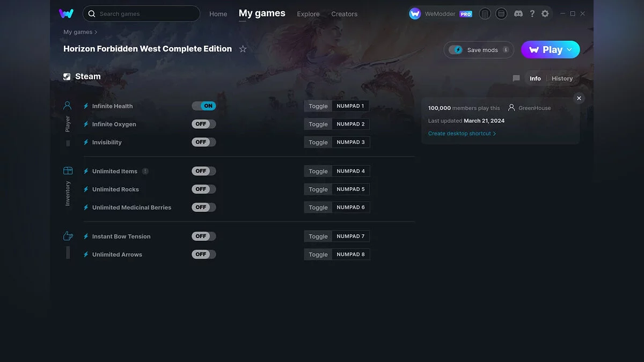Viewport: 644px width, 362px height.
Task: Toggle the Save mods switch
Action: coord(456,50)
